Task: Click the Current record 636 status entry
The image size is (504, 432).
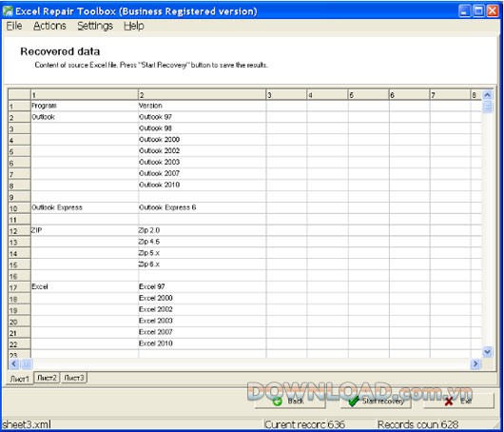Action: tap(304, 424)
